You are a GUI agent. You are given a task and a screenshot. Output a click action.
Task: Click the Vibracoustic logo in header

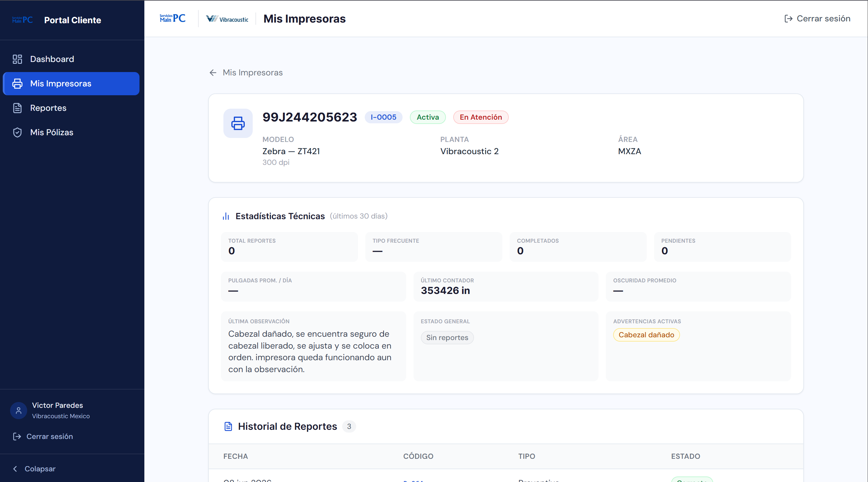(x=227, y=19)
